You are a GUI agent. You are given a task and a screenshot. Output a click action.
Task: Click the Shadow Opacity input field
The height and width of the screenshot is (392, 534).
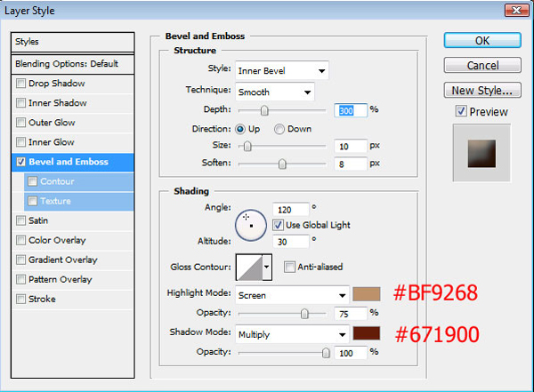351,353
